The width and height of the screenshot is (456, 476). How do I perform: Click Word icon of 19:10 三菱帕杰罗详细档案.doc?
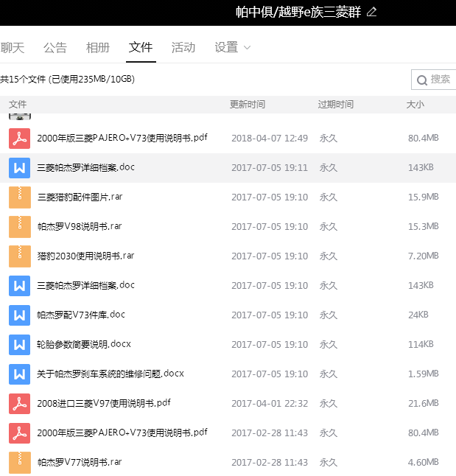[19, 286]
